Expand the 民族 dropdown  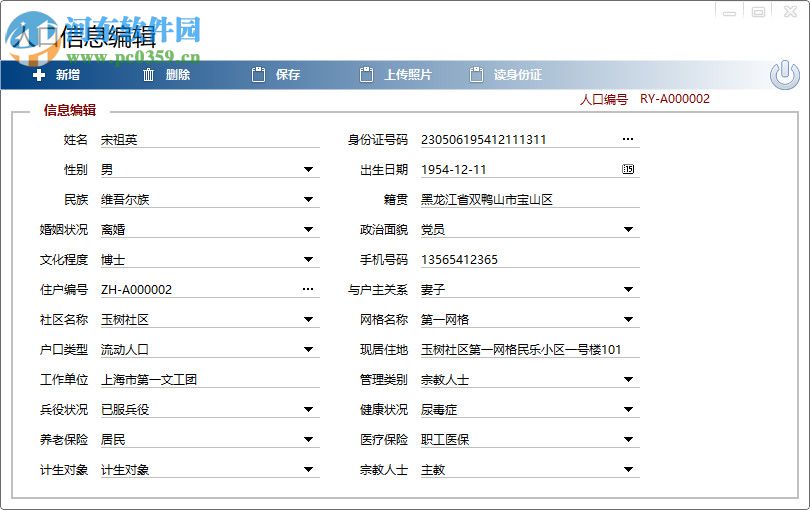308,199
